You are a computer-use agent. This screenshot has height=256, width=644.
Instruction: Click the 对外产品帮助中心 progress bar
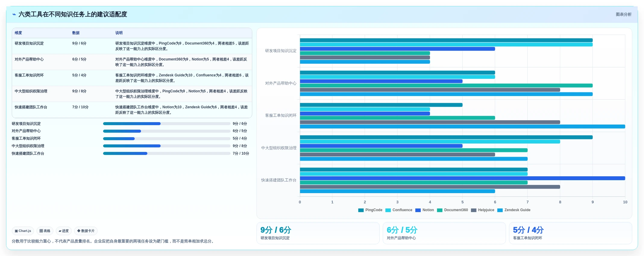(x=167, y=131)
